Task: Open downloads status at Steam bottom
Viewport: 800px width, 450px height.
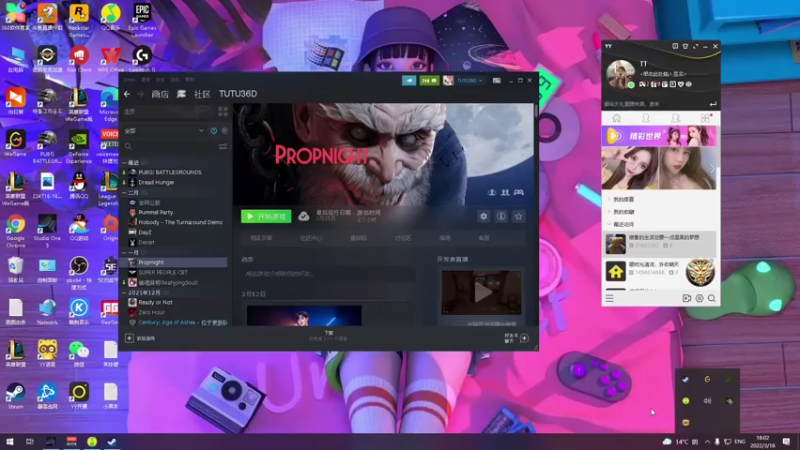Action: tap(329, 336)
